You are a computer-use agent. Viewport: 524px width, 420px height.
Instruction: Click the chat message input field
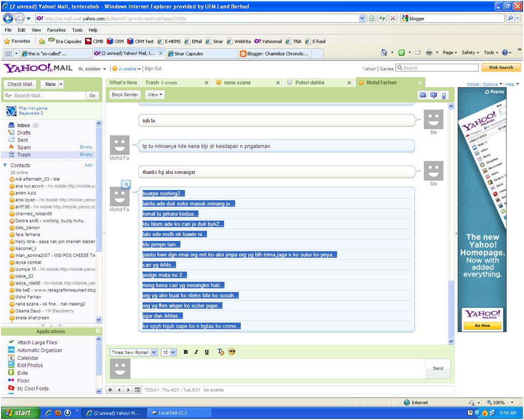(277, 368)
